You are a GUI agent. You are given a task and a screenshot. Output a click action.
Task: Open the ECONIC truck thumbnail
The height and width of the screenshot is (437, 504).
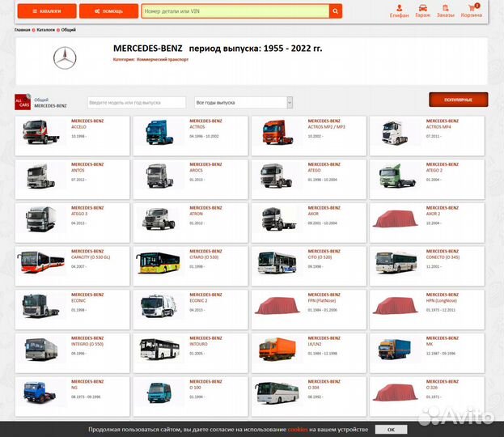(40, 305)
